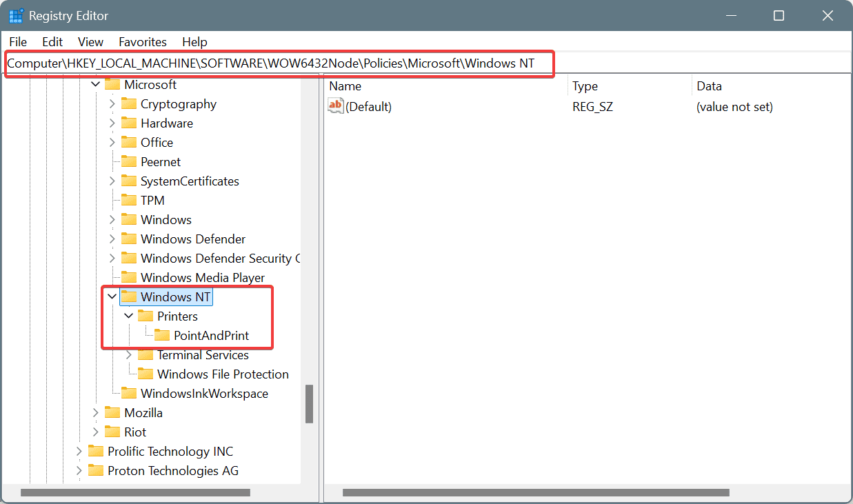
Task: Select the PointAndPrint key label
Action: (211, 336)
